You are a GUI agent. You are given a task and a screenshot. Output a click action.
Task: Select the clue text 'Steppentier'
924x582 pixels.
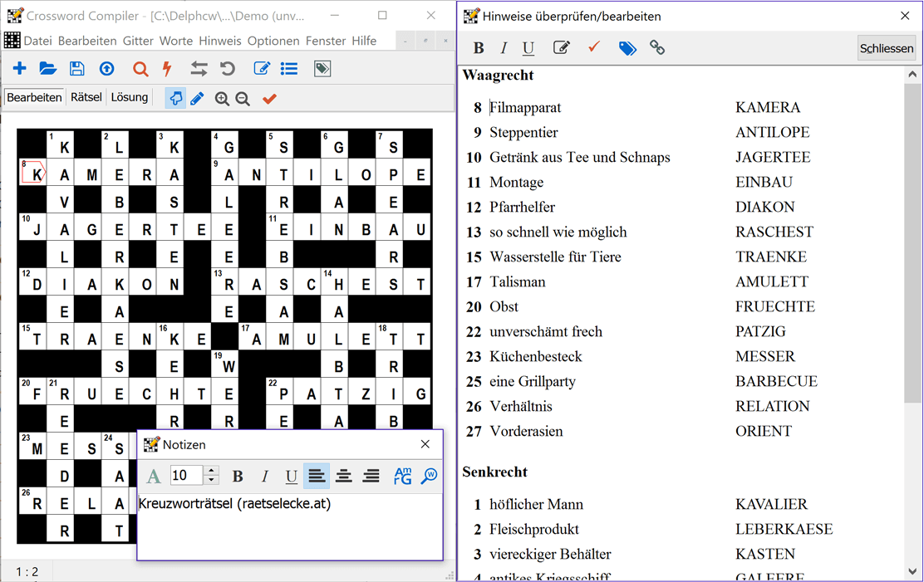tap(523, 132)
